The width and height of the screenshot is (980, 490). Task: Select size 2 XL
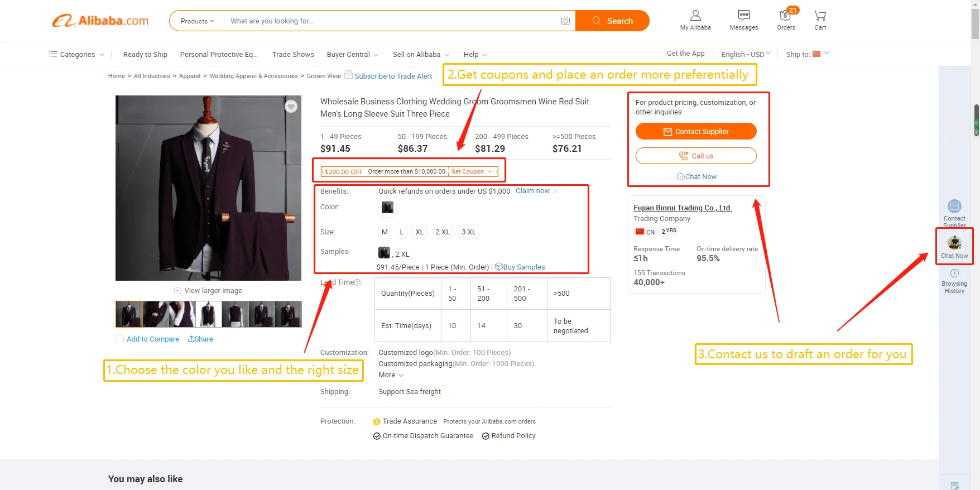443,232
